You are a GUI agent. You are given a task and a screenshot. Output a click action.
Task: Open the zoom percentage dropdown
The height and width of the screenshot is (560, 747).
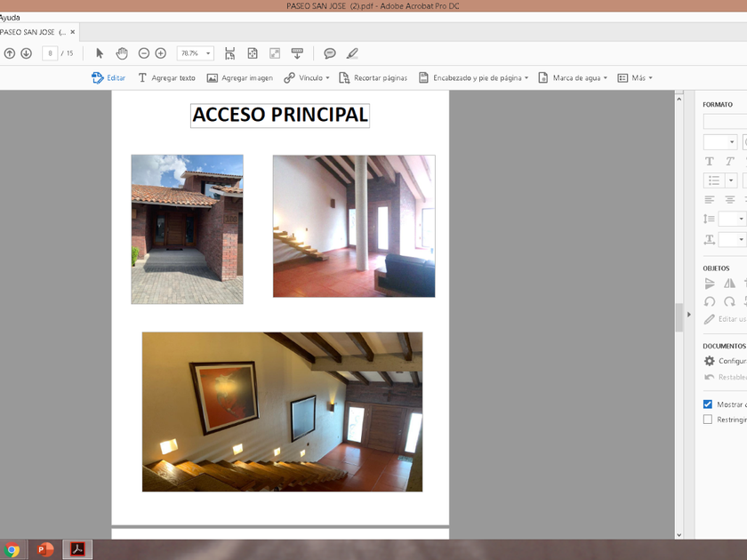[208, 53]
